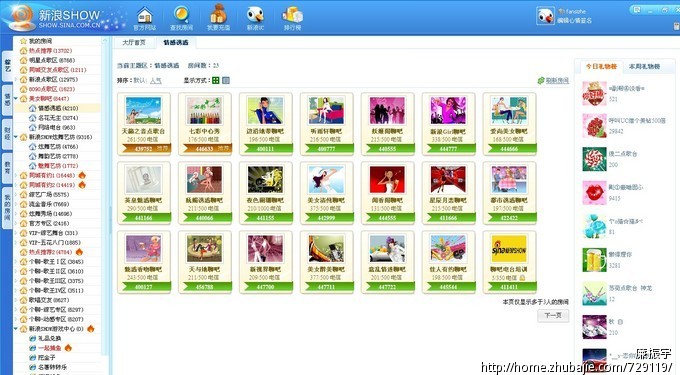Click the 刷新房间 refresh link text
The width and height of the screenshot is (680, 375).
557,80
